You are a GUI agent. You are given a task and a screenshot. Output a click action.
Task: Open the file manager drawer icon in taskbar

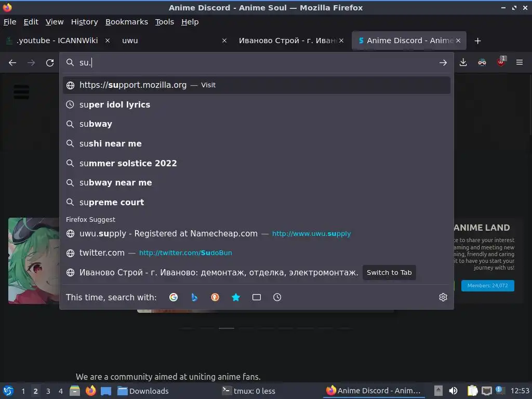pos(75,391)
